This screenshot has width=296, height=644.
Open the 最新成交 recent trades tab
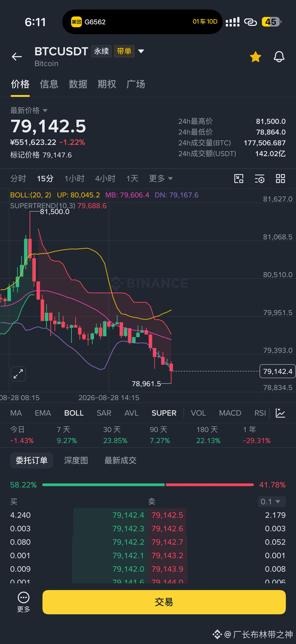120,460
